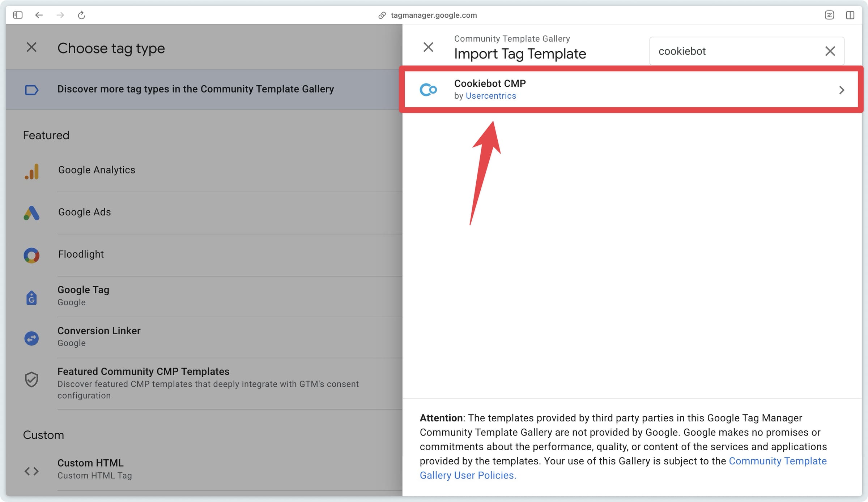Click the link icon beside the URL
This screenshot has height=502, width=868.
pos(382,15)
